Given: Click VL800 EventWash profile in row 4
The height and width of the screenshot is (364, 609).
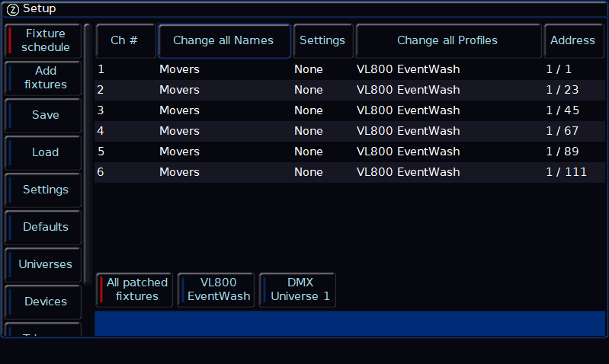Looking at the screenshot, I should click(x=409, y=131).
